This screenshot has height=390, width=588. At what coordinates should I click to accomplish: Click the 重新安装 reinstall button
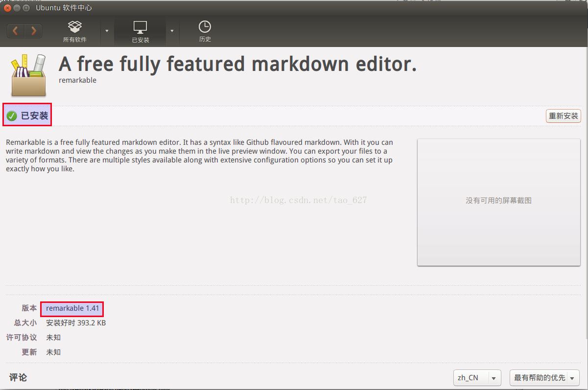click(563, 116)
